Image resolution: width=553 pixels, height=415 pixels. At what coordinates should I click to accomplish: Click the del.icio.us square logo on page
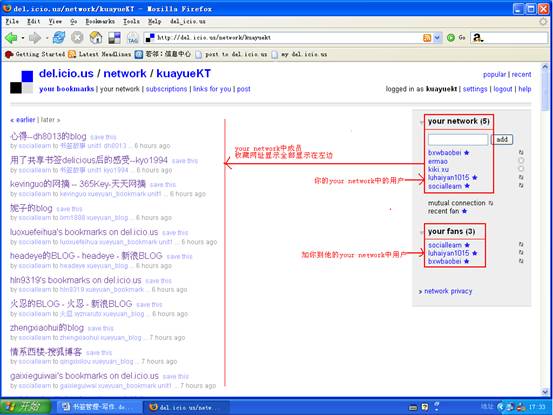[22, 82]
